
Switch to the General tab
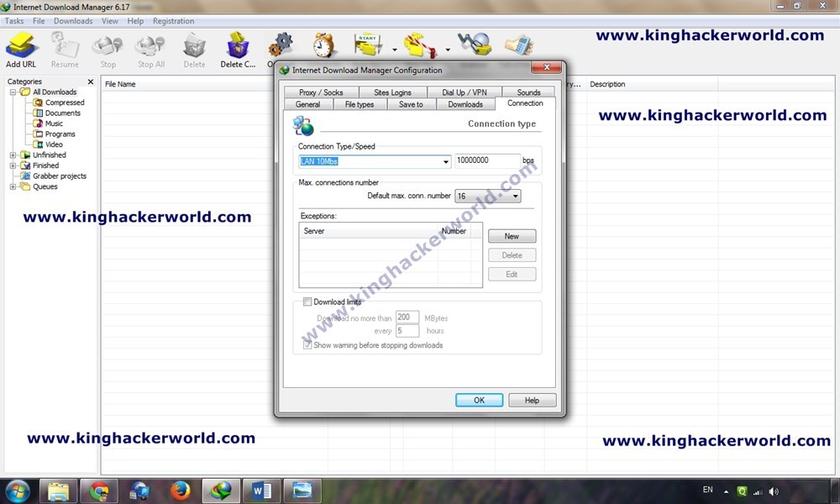pyautogui.click(x=307, y=104)
